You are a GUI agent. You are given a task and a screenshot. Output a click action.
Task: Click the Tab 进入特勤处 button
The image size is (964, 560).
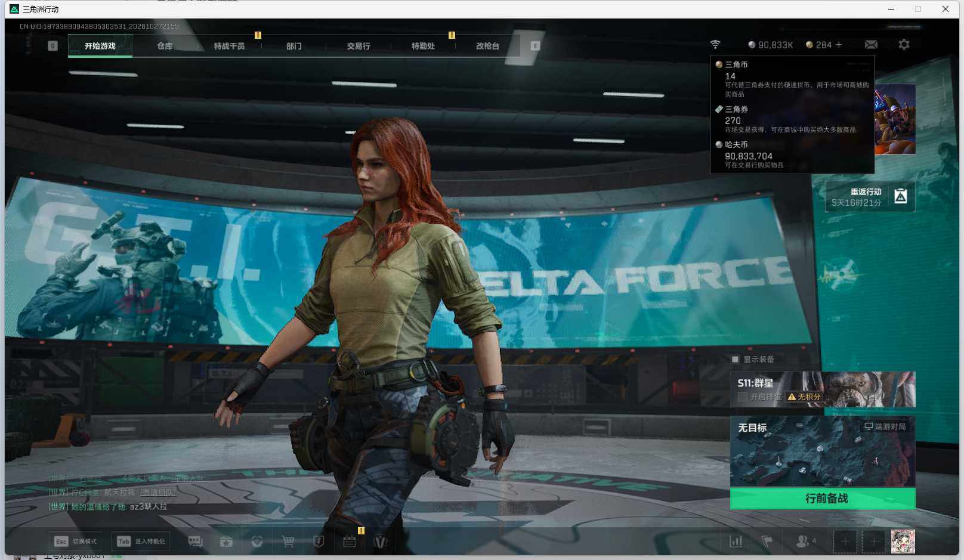coord(141,541)
